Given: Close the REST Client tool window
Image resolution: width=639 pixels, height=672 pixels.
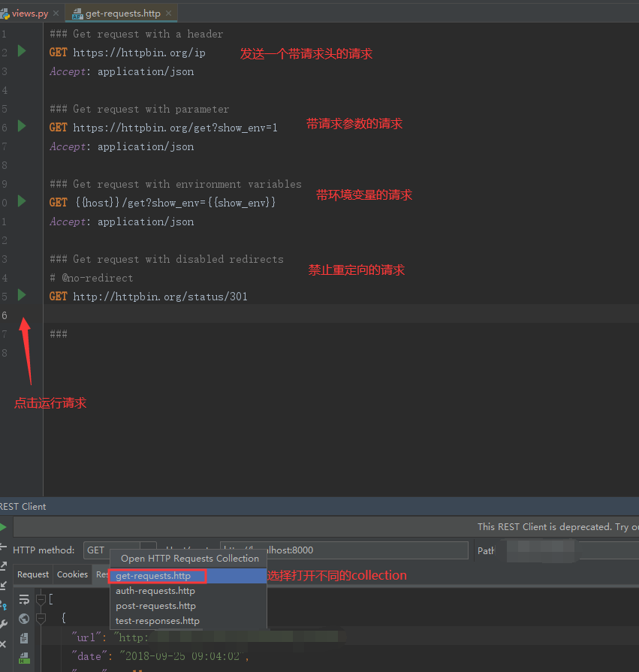Looking at the screenshot, I should click(3, 643).
